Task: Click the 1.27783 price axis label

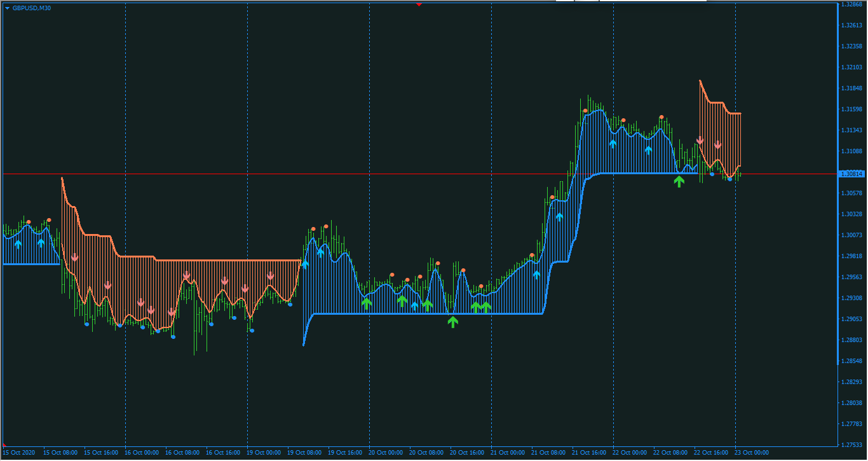Action: pyautogui.click(x=851, y=424)
